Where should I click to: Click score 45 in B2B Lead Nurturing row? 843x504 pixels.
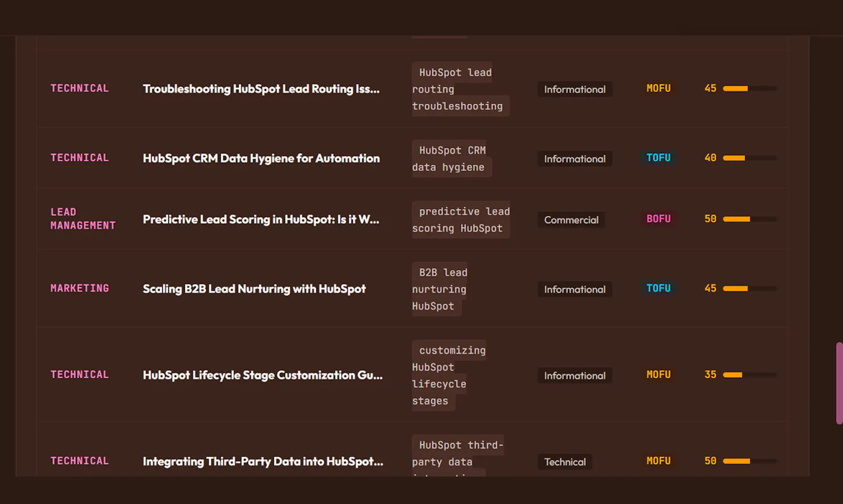tap(710, 289)
